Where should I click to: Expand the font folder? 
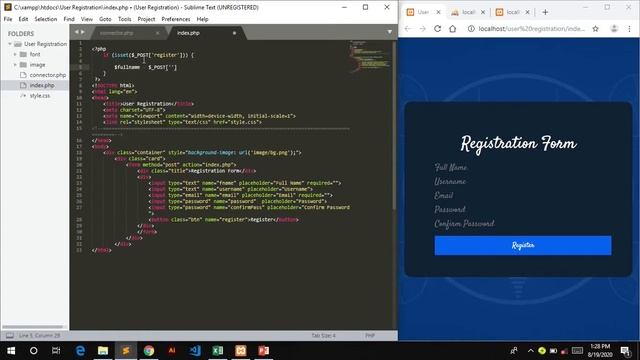(x=15, y=54)
